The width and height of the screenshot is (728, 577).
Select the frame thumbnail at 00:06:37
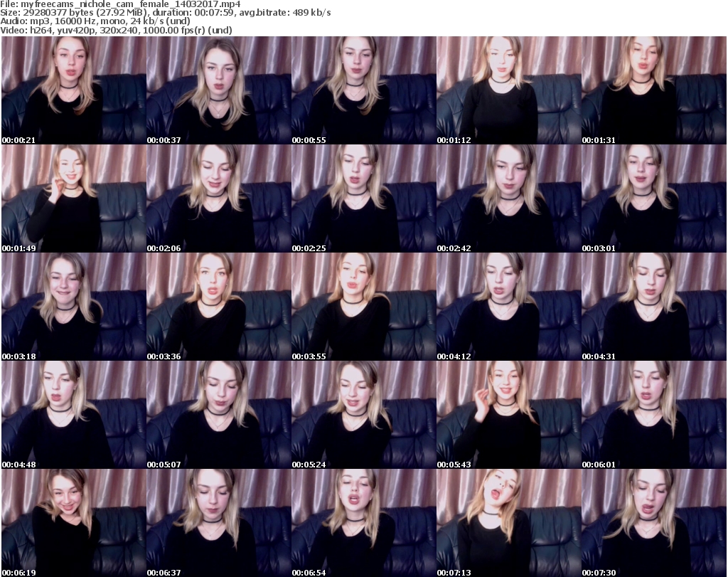tap(219, 523)
